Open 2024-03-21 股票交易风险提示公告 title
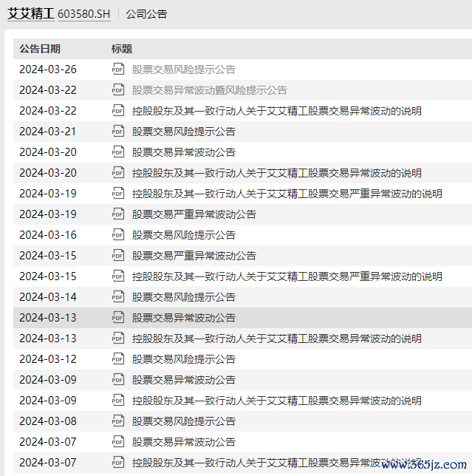472x476 pixels. [183, 132]
